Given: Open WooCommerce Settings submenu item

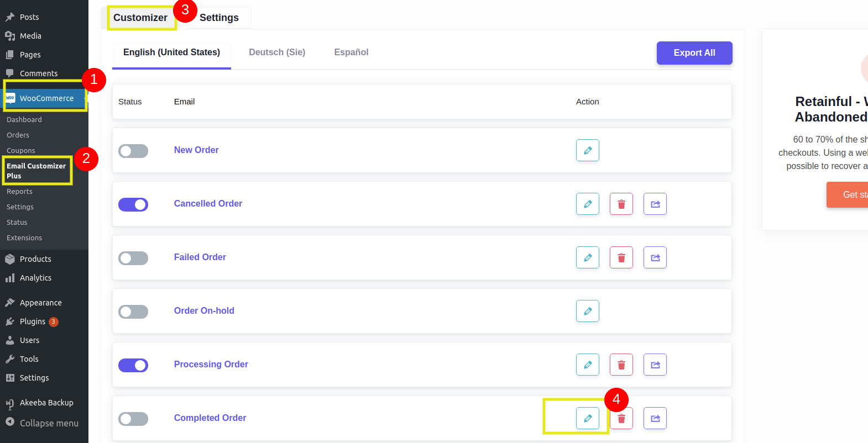Looking at the screenshot, I should 20,207.
